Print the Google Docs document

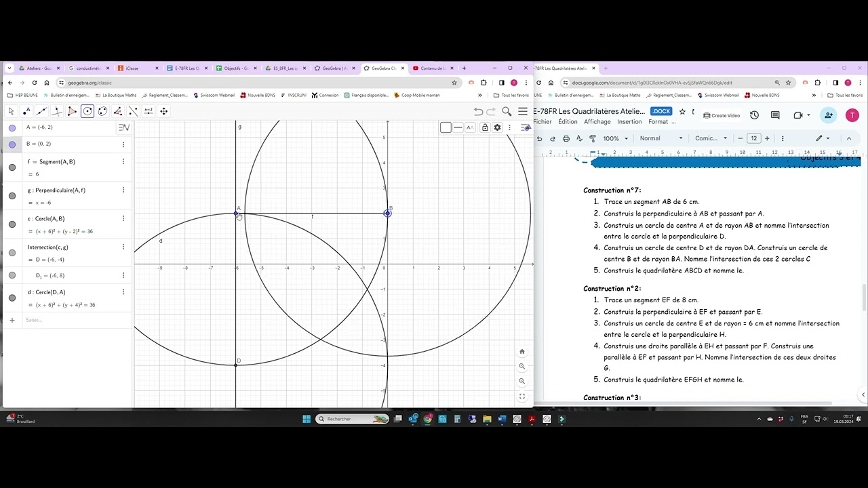click(566, 138)
